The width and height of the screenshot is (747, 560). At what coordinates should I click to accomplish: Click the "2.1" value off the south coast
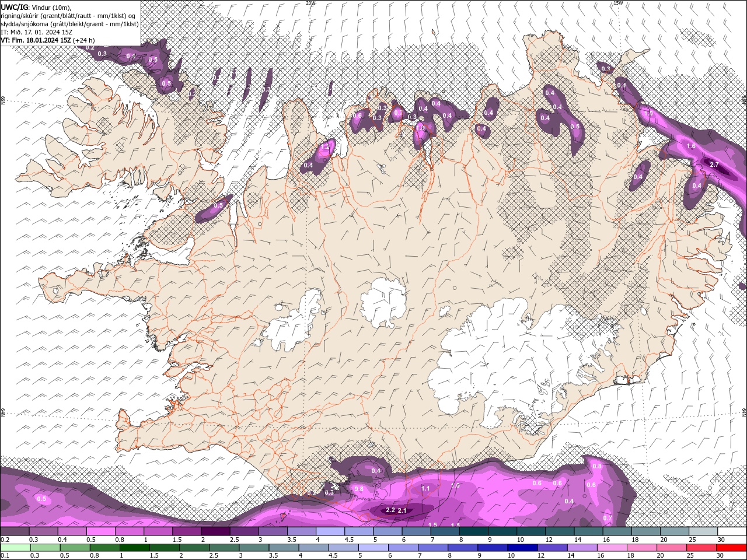click(402, 510)
